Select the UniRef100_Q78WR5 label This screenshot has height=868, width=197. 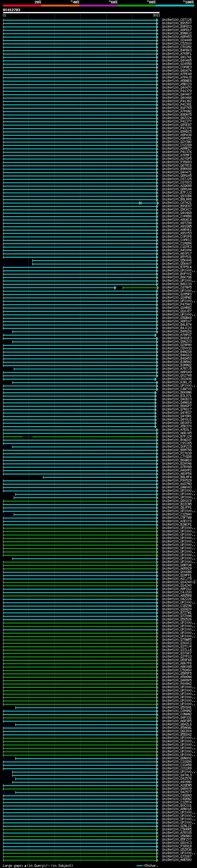pyautogui.click(x=177, y=640)
